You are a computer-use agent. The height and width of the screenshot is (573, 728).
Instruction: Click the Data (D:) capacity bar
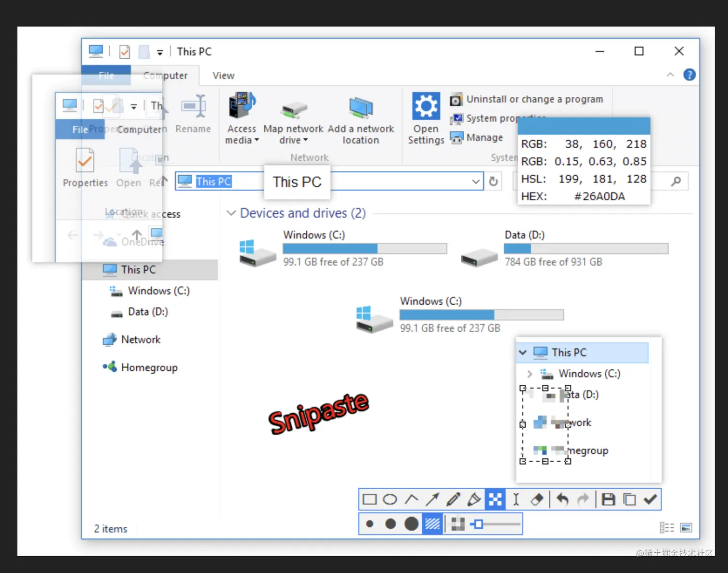pos(586,248)
